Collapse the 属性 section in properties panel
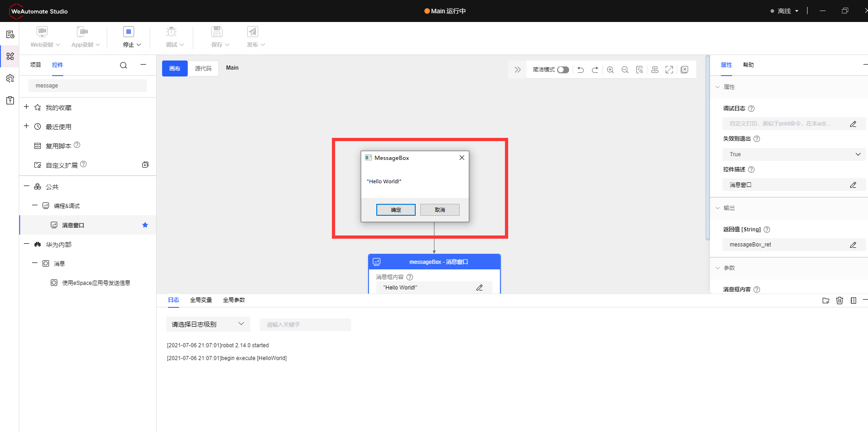Screen dimensions: 868x432 tap(718, 87)
